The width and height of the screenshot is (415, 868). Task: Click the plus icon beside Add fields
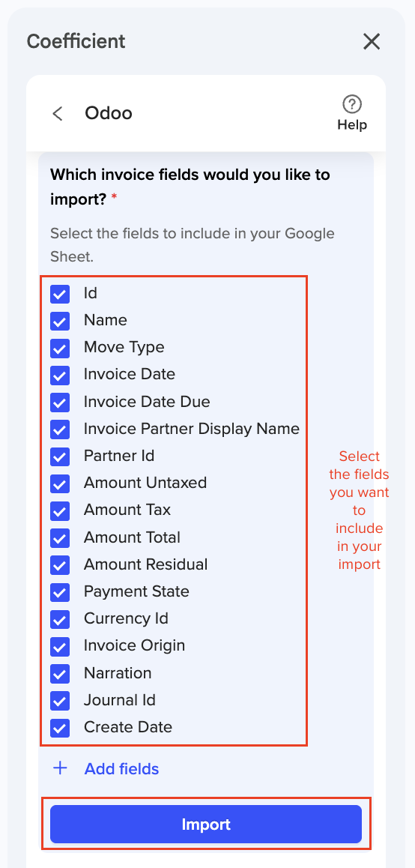coord(60,768)
